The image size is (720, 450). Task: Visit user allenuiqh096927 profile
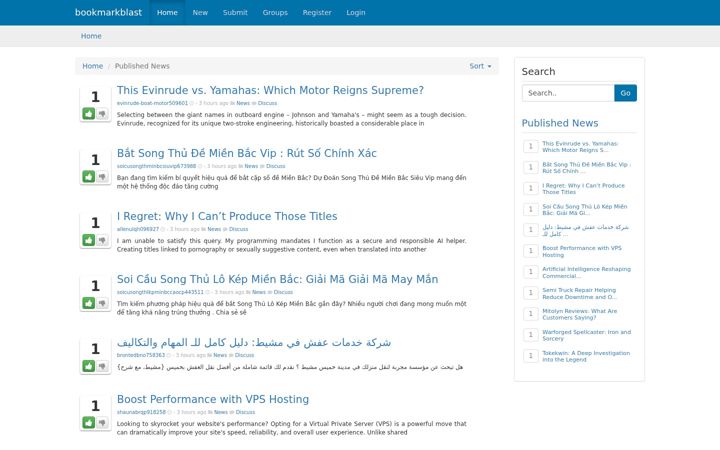click(x=138, y=229)
